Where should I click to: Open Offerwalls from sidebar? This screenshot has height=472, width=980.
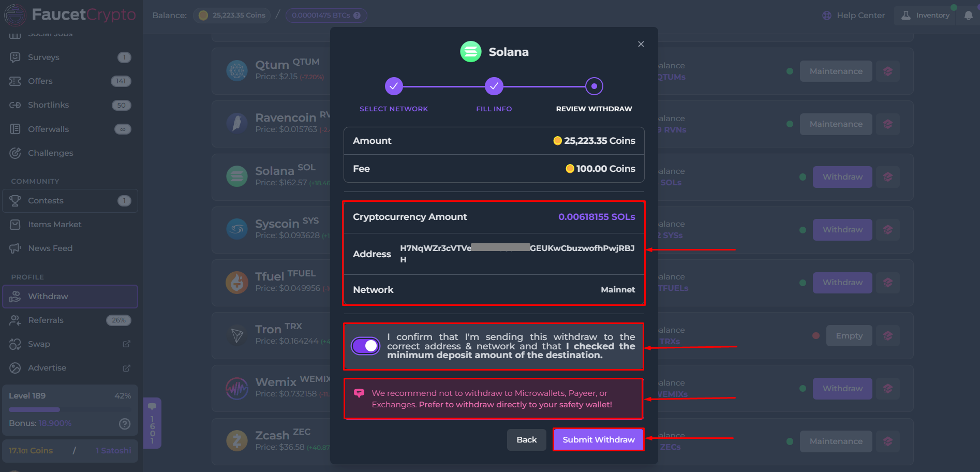click(70, 129)
